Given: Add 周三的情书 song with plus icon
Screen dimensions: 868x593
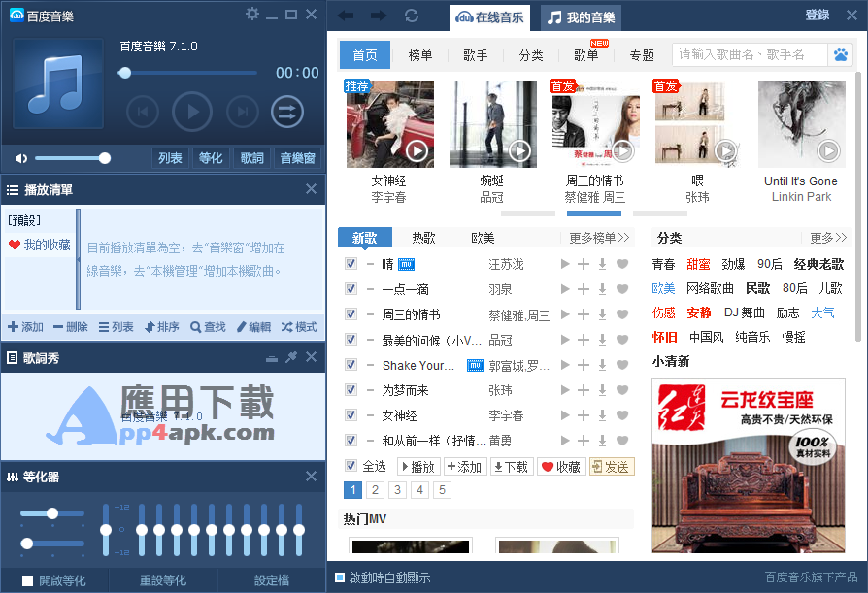Looking at the screenshot, I should pos(584,314).
